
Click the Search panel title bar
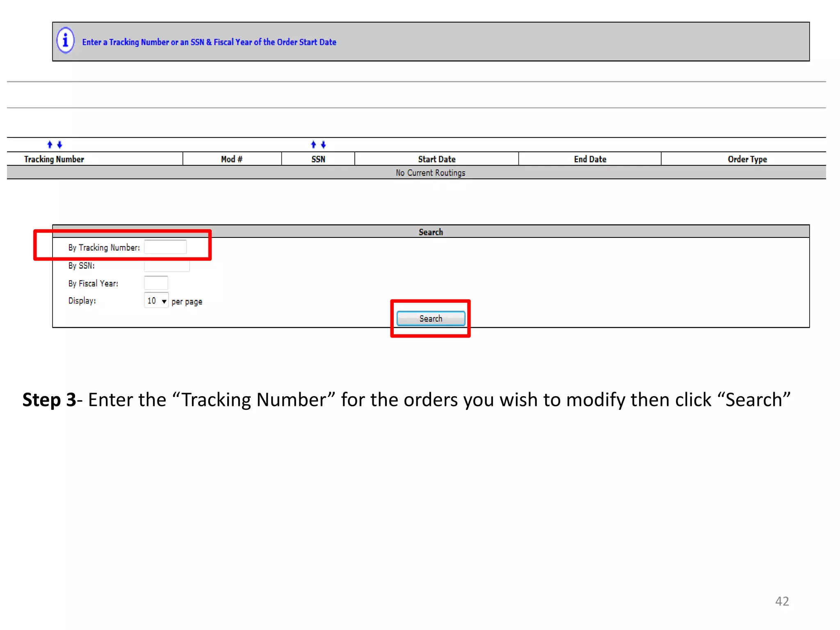click(x=431, y=232)
